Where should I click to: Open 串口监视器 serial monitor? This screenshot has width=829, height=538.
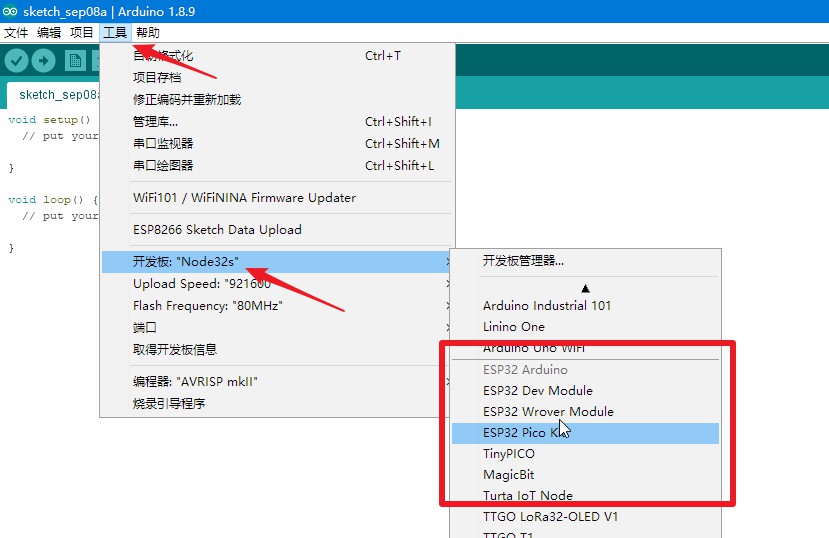(277, 144)
